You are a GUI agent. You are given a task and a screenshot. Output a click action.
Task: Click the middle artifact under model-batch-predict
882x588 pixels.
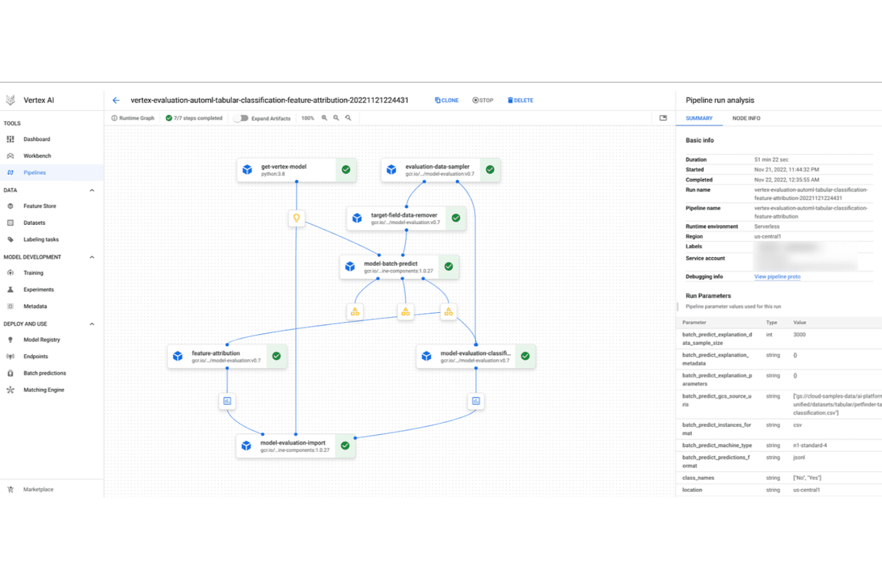[405, 312]
